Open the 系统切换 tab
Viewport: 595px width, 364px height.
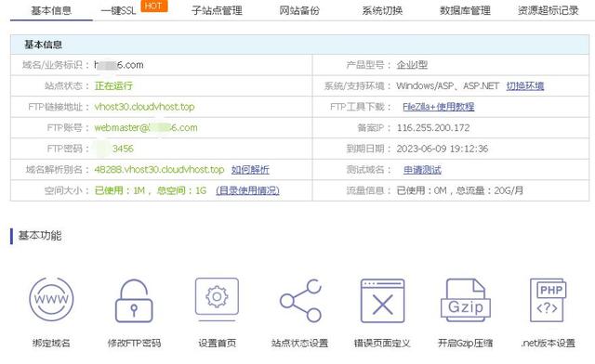pyautogui.click(x=382, y=10)
